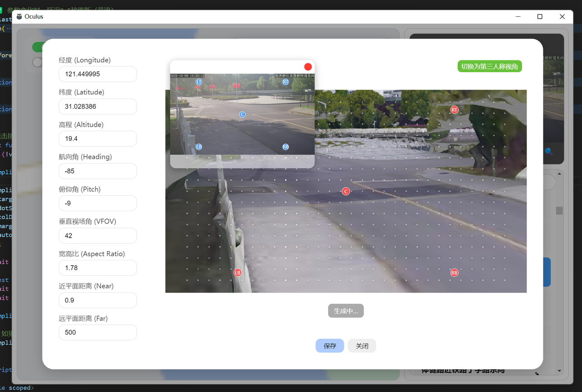
Task: Click the blue LB marker in camera preview
Action: coord(199,147)
